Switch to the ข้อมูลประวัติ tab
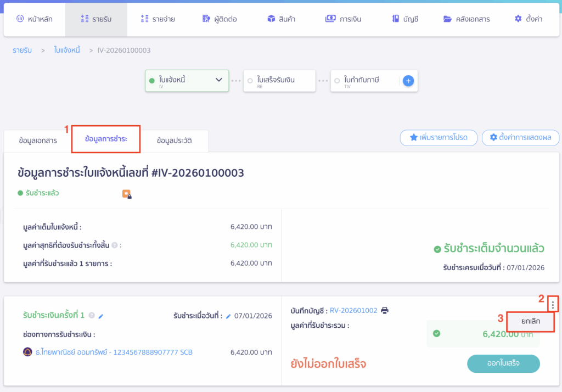562x392 pixels. [174, 141]
